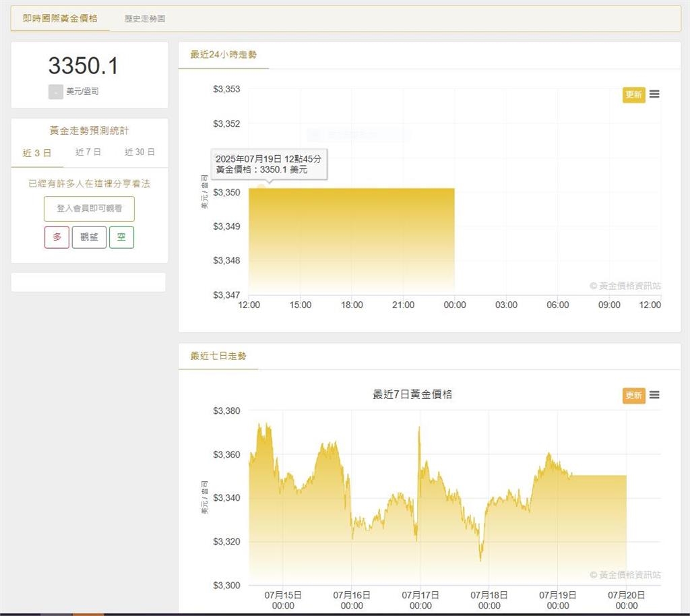Vote bullish with the red 多 button
The width and height of the screenshot is (690, 616).
pyautogui.click(x=57, y=237)
